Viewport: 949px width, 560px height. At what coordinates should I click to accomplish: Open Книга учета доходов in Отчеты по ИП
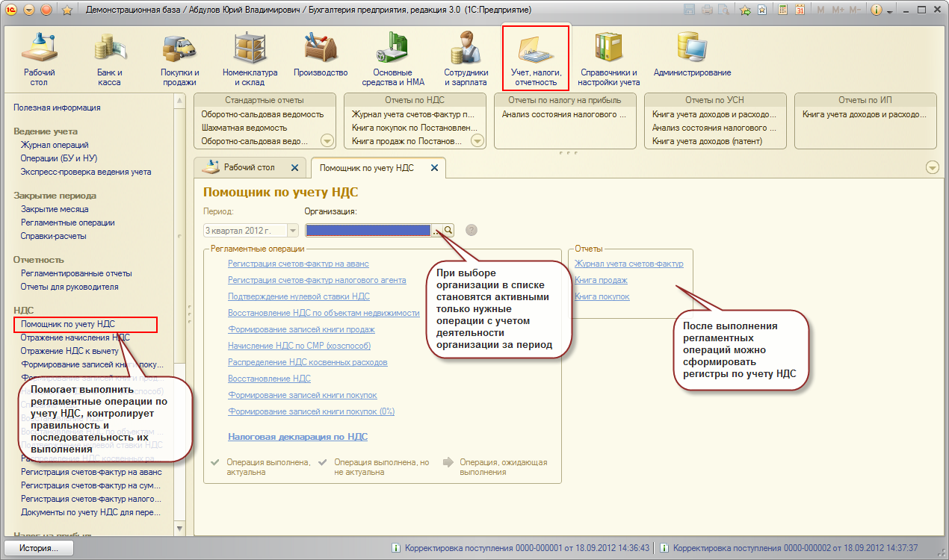(x=865, y=114)
